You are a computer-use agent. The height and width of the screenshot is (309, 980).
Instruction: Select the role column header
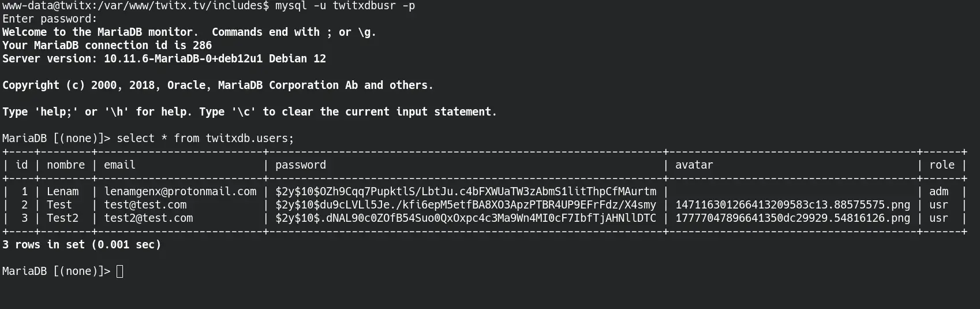click(942, 165)
